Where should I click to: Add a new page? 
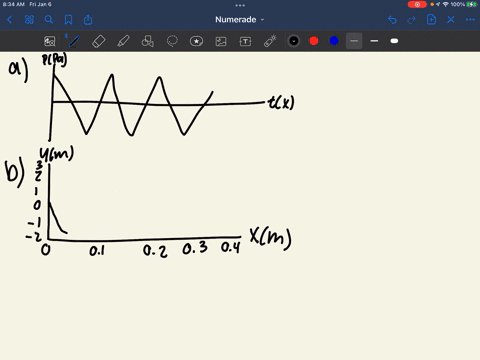click(431, 20)
